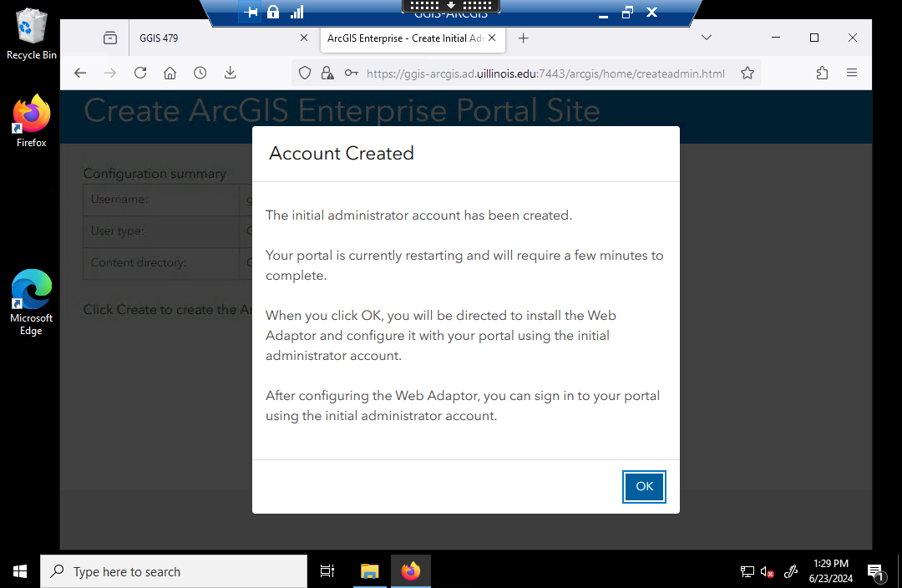Screen dimensions: 902x588
Task: Open browsing history clock icon
Action: (200, 73)
